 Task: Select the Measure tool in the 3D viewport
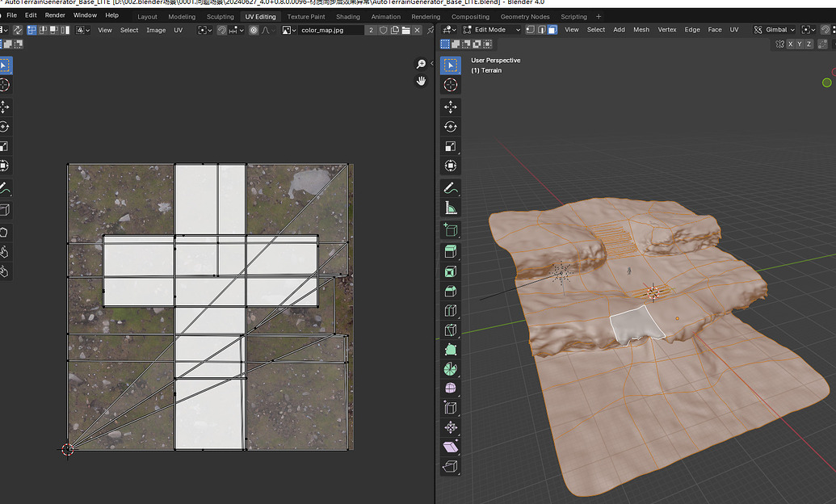pyautogui.click(x=451, y=208)
